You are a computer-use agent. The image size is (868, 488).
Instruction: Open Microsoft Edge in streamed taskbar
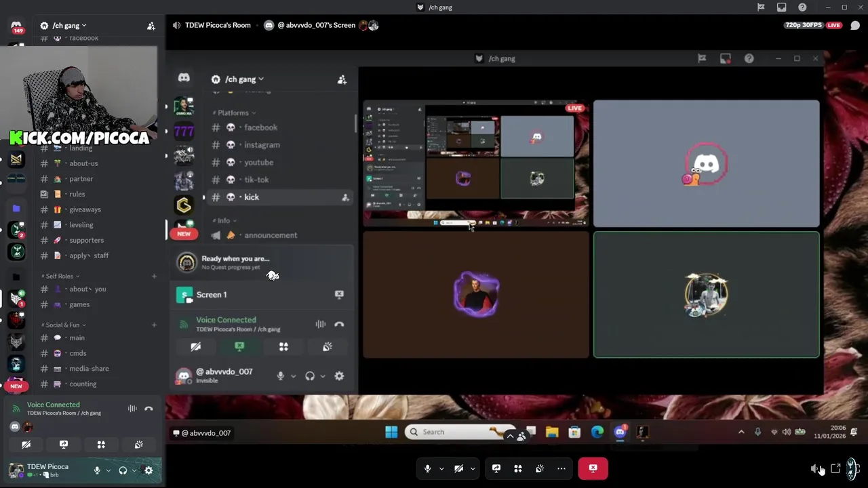tap(597, 432)
